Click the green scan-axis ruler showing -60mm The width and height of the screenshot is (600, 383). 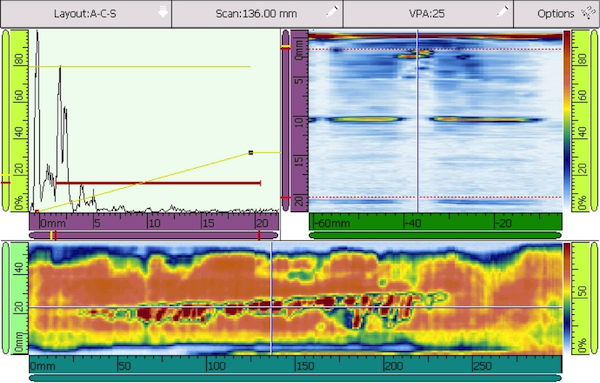point(435,222)
